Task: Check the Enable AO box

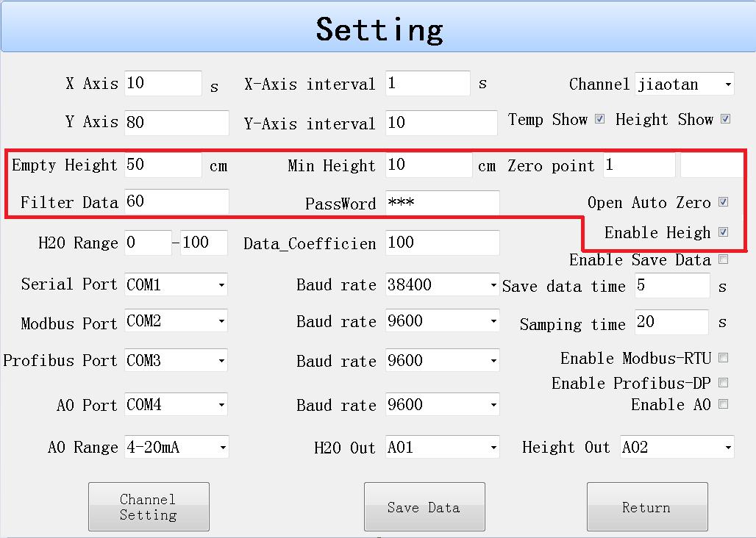Action: pos(724,404)
